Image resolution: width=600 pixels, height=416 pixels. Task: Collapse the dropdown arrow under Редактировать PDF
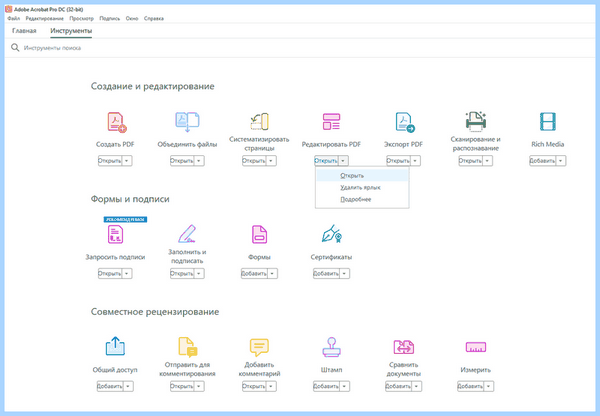click(x=343, y=161)
